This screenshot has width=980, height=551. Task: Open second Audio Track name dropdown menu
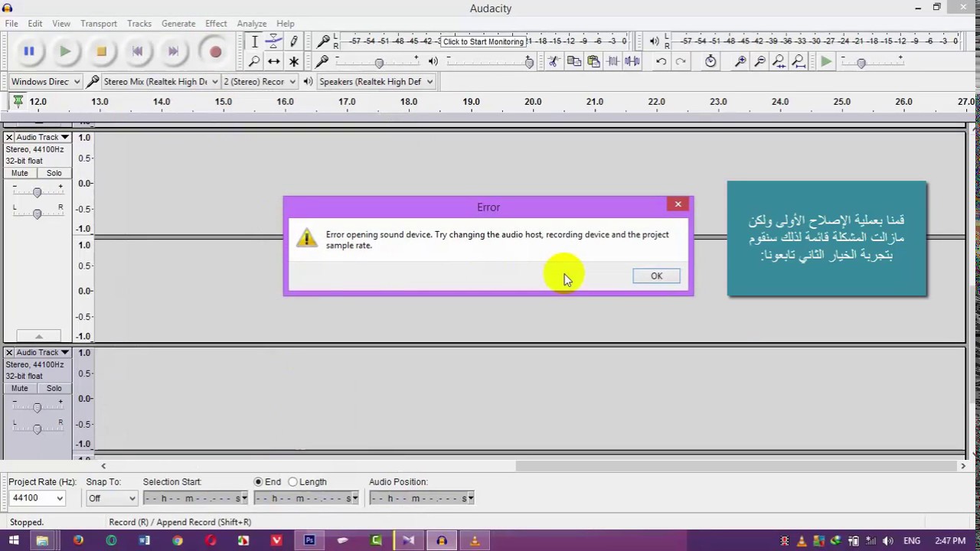[42, 353]
